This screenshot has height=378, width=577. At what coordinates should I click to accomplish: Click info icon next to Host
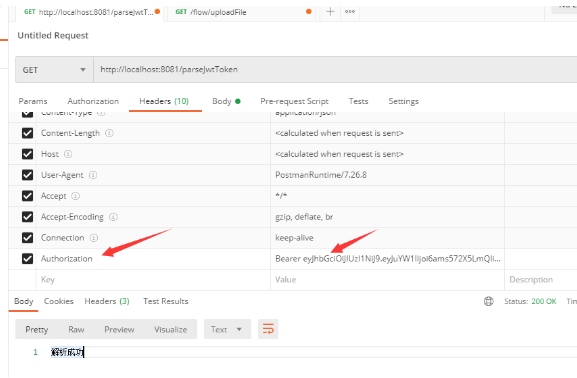click(68, 154)
